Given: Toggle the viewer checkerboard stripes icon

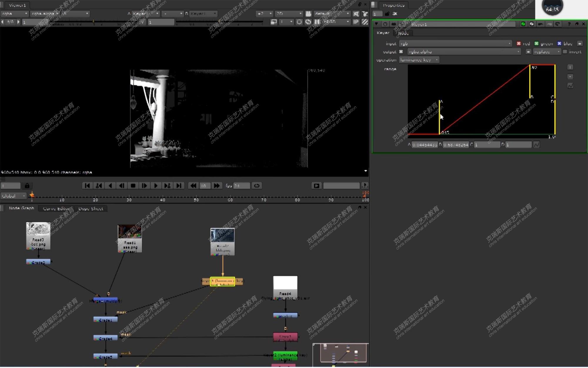Looking at the screenshot, I should point(365,22).
